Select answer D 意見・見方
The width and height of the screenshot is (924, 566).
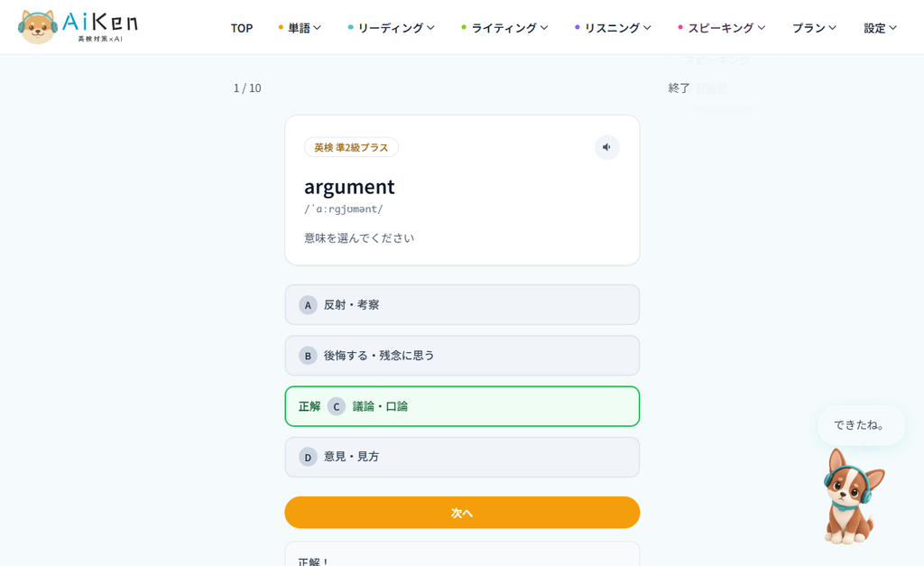click(462, 457)
